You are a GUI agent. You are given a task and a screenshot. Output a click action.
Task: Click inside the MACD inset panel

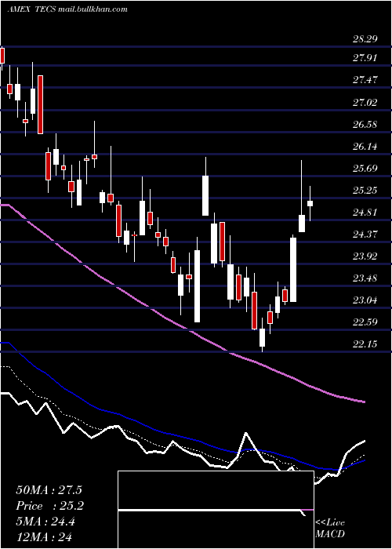click(x=216, y=510)
